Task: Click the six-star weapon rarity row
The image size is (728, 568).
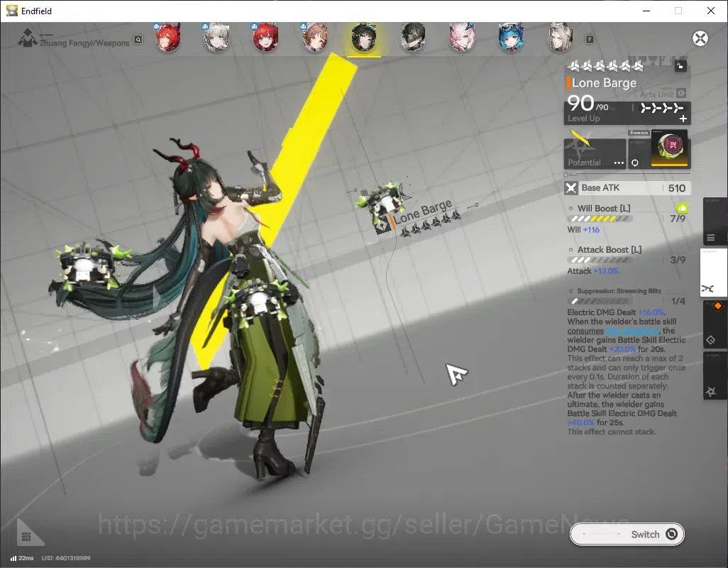Action: coord(605,67)
